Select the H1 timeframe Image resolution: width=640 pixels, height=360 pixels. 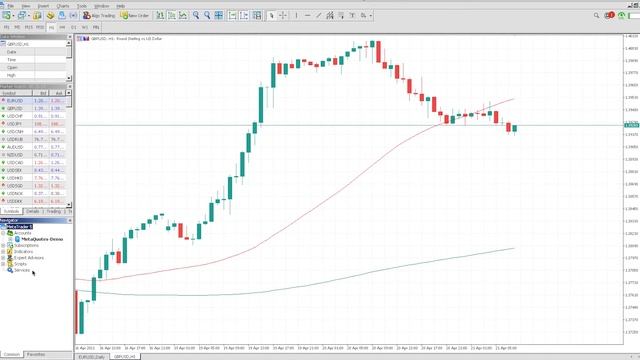coord(51,27)
